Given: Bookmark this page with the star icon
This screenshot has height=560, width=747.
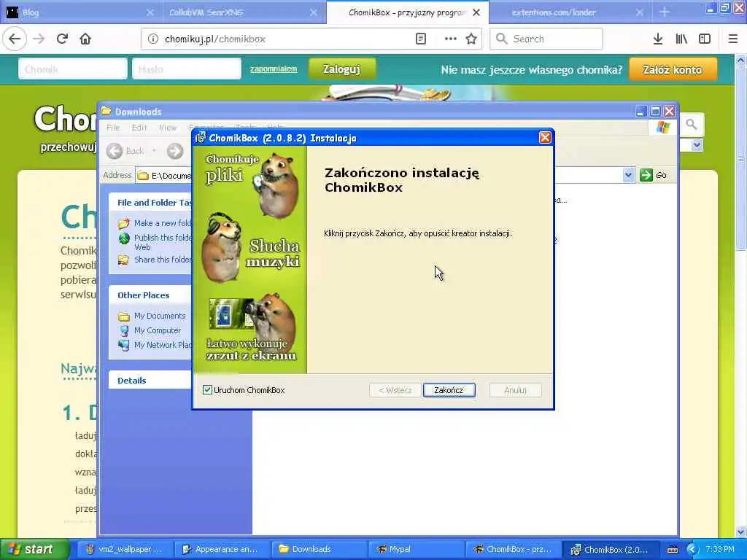Looking at the screenshot, I should click(471, 39).
